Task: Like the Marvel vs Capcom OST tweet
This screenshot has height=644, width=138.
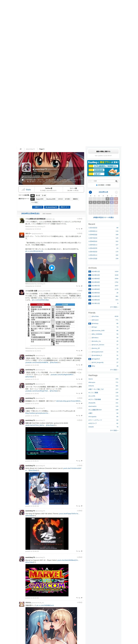Action: point(82,598)
